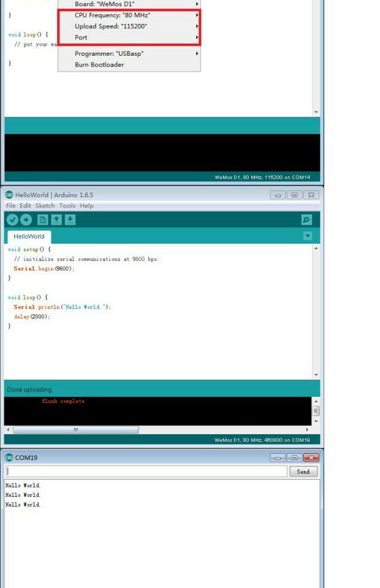Maximize the COM19 serial monitor window
The height and width of the screenshot is (588, 380).
tap(294, 458)
